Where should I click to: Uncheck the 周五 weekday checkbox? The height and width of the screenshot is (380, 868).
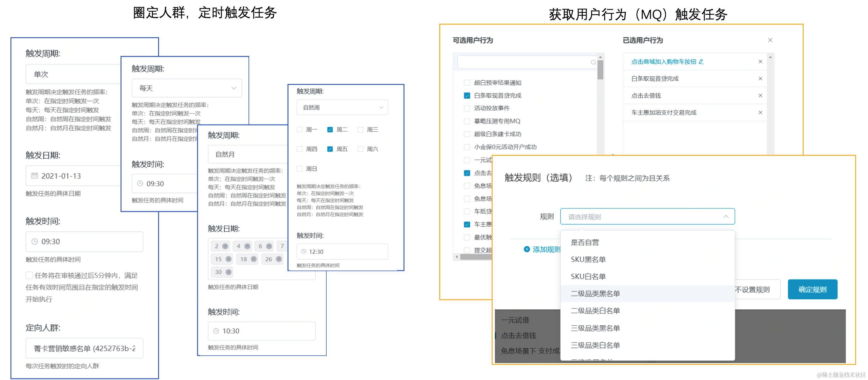(330, 149)
